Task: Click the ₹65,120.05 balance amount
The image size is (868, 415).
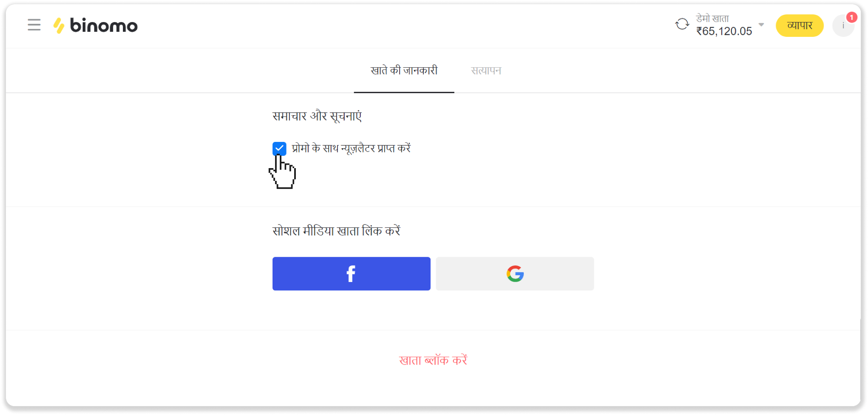Action: (724, 31)
